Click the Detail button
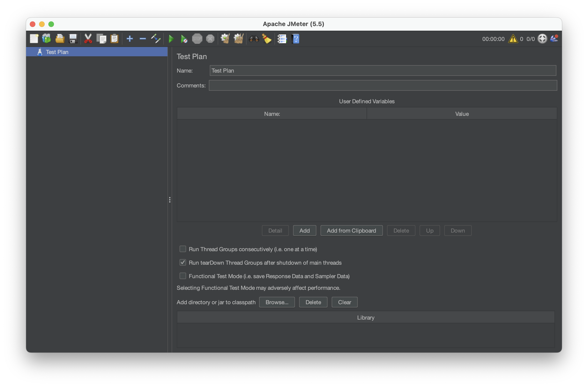Viewport: 588px width, 387px height. click(x=275, y=230)
